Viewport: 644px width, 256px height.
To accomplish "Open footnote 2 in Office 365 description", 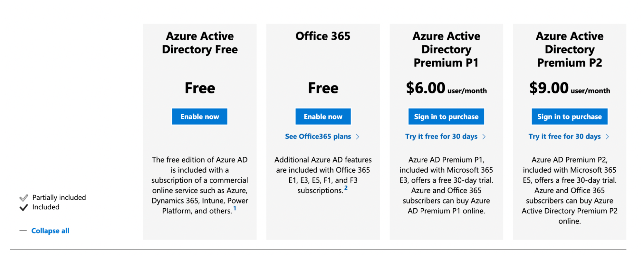I will pos(346,188).
